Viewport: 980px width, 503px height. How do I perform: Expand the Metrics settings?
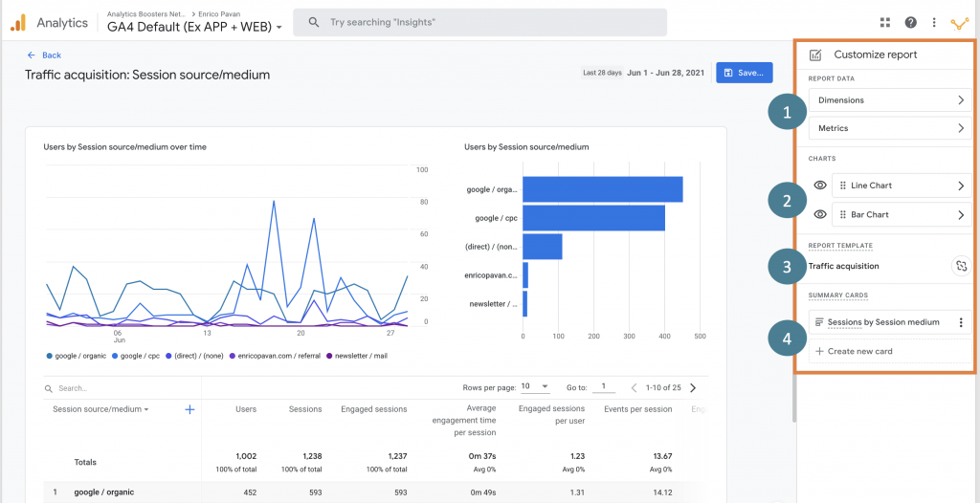[x=890, y=128]
